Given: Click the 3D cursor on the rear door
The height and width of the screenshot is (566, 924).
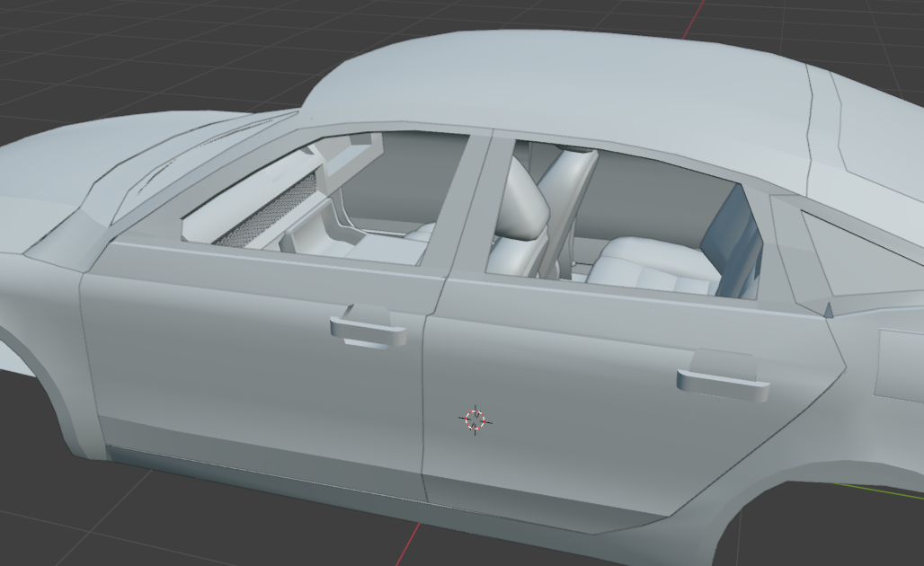Looking at the screenshot, I should 475,420.
